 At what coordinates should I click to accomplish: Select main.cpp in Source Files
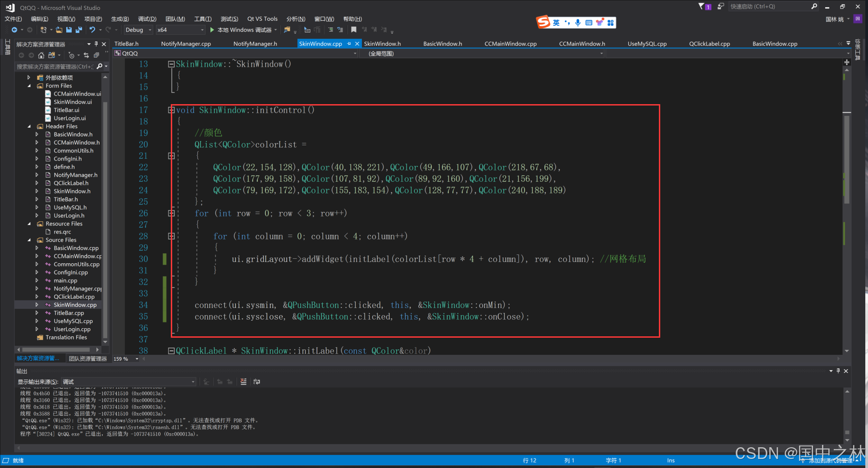(65, 280)
